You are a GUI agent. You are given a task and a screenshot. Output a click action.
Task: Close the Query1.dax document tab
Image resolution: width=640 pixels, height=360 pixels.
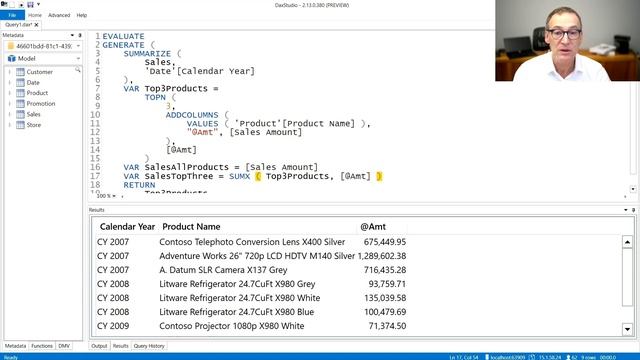click(36, 25)
